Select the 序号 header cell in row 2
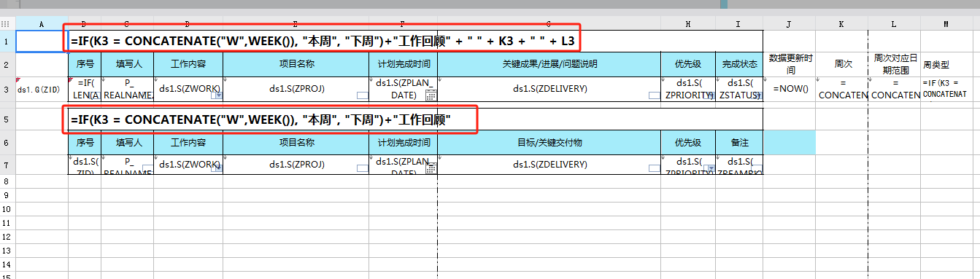This screenshot has width=980, height=279. coord(85,64)
